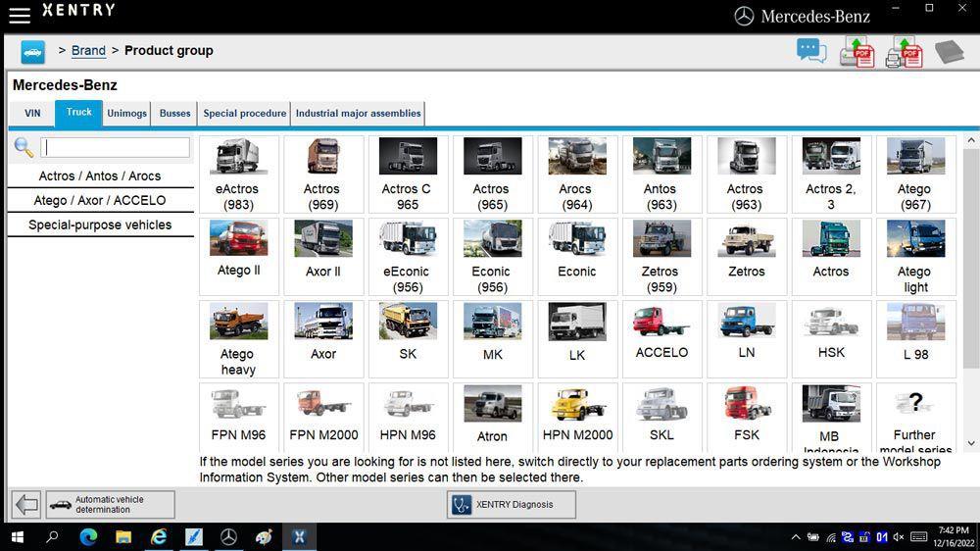Select the FPN M96 tile
Viewport: 980px width, 551px height.
point(239,417)
